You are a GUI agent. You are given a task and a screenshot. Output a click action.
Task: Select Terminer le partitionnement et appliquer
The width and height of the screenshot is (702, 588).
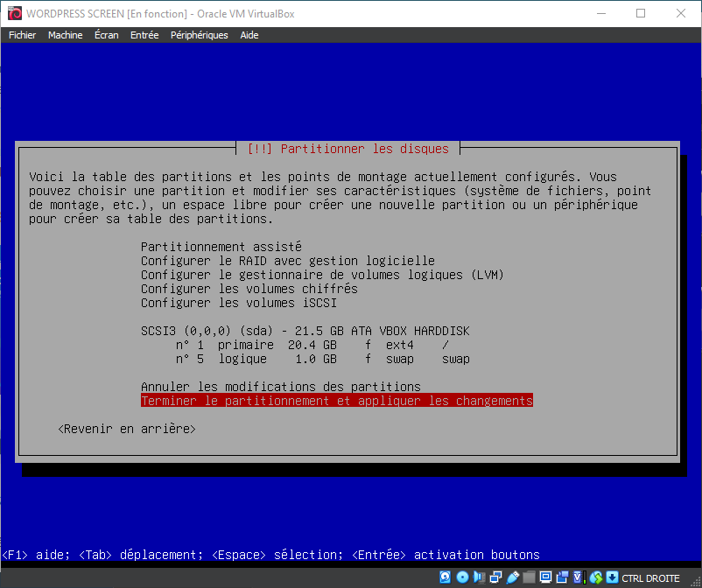point(336,401)
